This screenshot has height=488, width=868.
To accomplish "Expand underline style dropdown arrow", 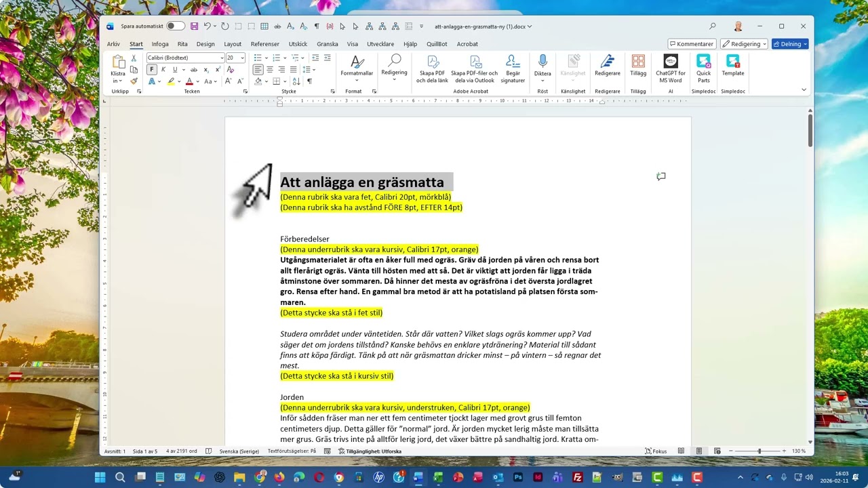I will 183,69.
